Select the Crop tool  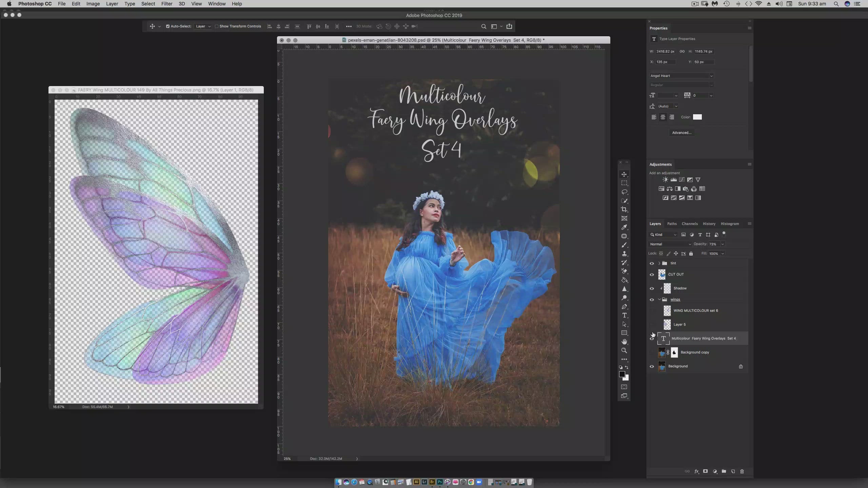tap(624, 209)
